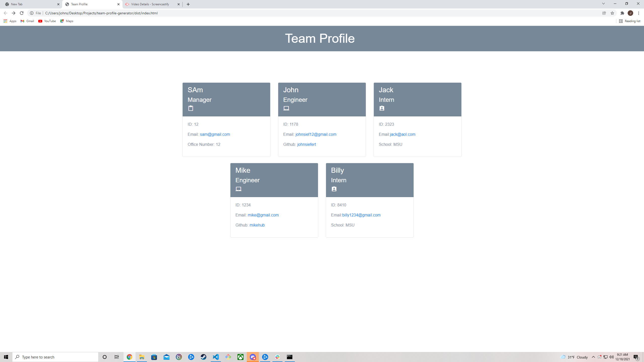This screenshot has height=362, width=644.
Task: Open Gmail from the bookmarks bar
Action: click(x=27, y=21)
